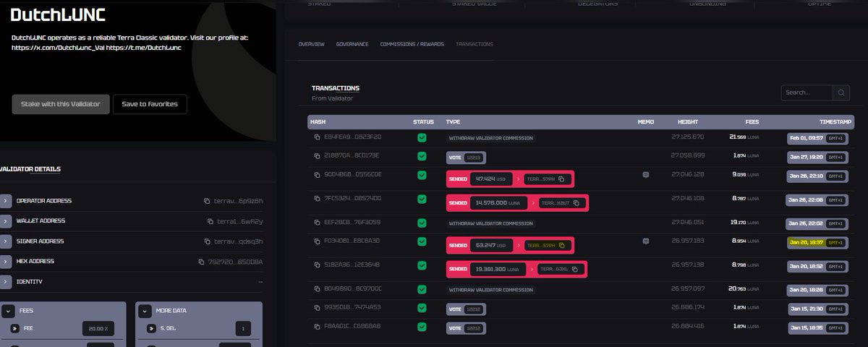Click Jan 27, 19:20 timestamp badge
This screenshot has height=347, width=868.
click(816, 156)
